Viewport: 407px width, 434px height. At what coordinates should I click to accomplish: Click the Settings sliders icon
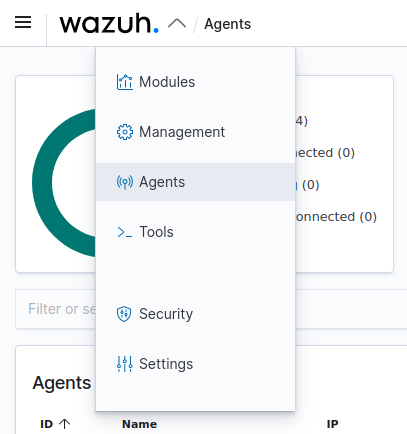click(x=125, y=364)
